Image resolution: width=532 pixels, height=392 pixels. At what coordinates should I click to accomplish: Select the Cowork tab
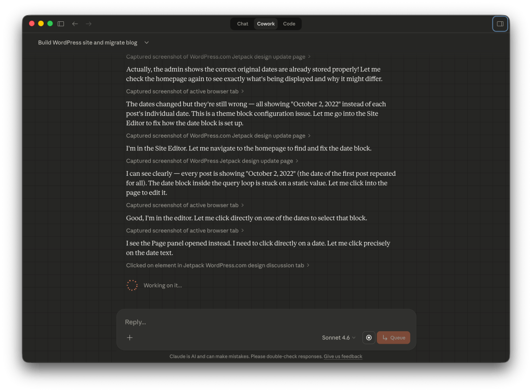[x=266, y=24]
